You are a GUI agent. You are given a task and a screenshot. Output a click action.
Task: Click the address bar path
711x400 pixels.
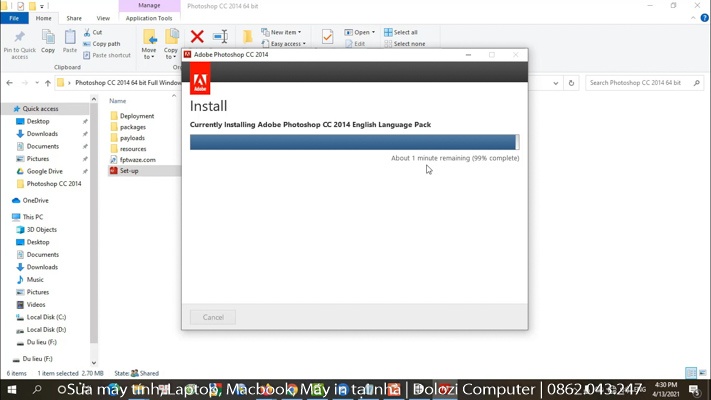point(128,83)
